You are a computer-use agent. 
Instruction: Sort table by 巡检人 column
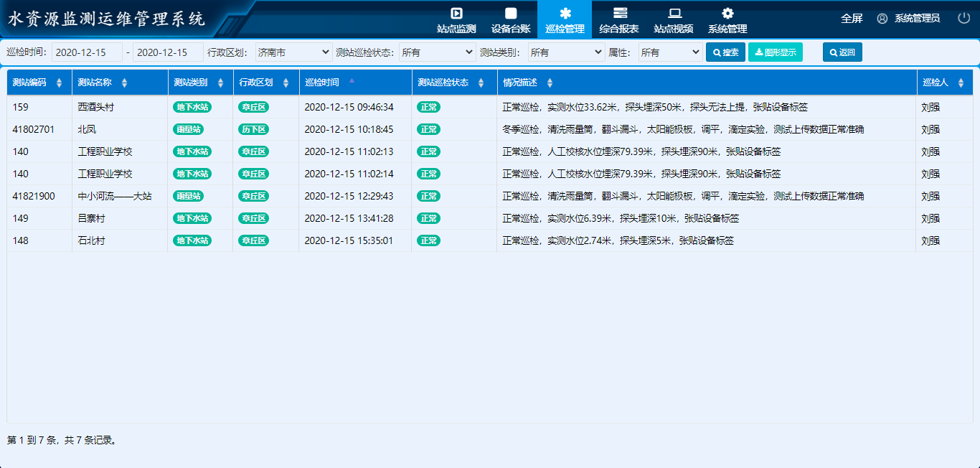961,83
